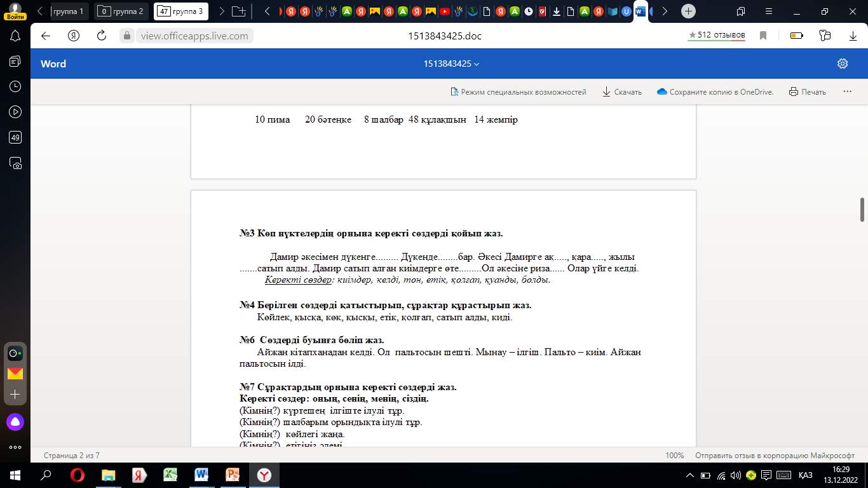
Task: Show next tab groups with the right chevron
Action: [x=221, y=11]
